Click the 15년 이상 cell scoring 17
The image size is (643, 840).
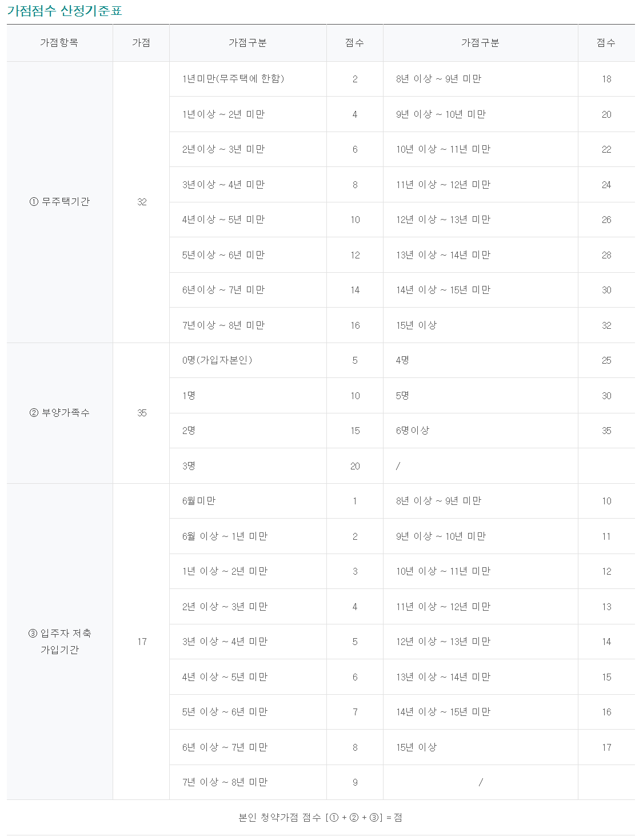417,747
